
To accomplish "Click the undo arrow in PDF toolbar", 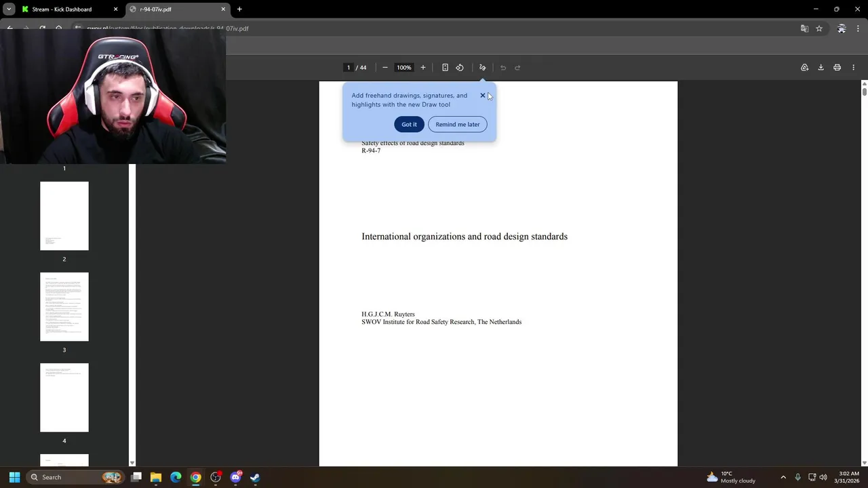I will (x=503, y=68).
